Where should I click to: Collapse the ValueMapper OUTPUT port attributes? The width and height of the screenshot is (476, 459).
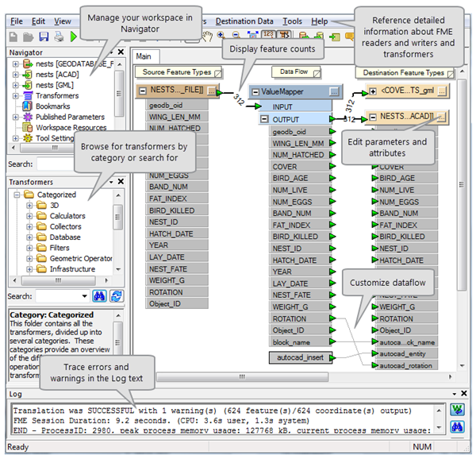coord(266,119)
